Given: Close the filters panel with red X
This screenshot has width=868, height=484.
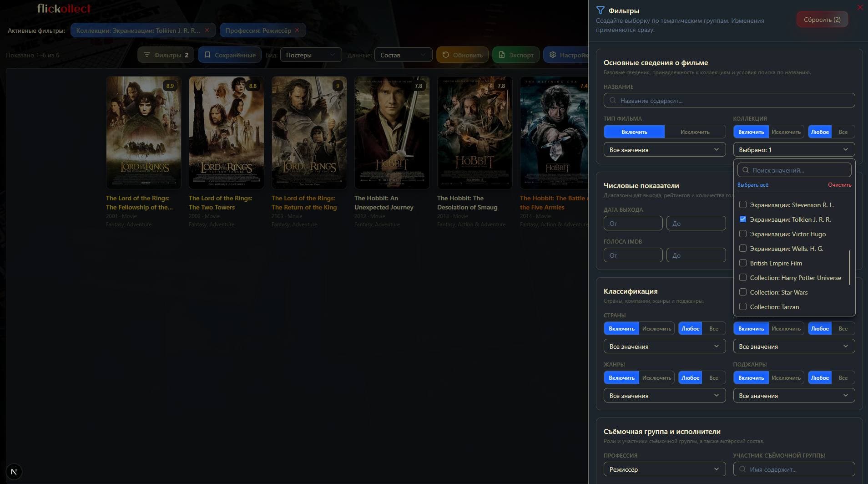Looking at the screenshot, I should pyautogui.click(x=860, y=7).
